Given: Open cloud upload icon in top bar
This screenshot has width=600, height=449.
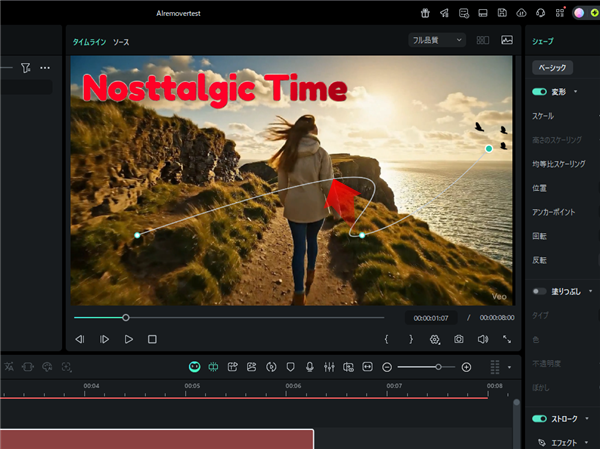Looking at the screenshot, I should pos(521,13).
